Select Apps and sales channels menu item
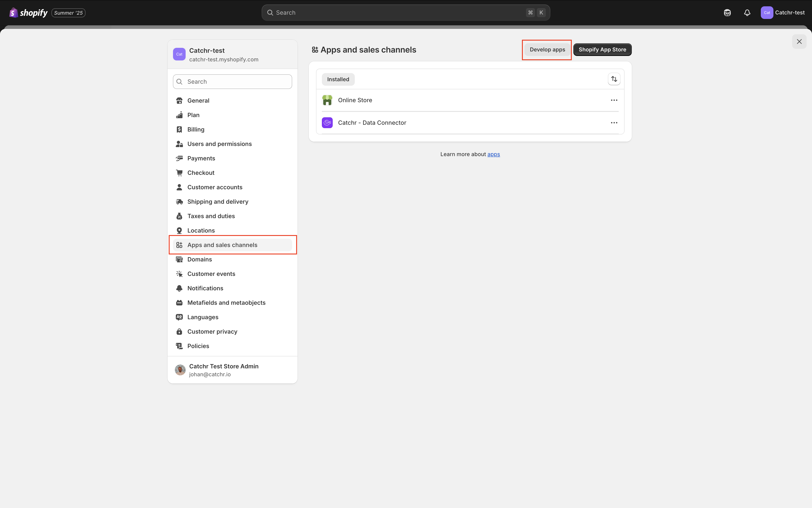The image size is (812, 508). (x=233, y=245)
